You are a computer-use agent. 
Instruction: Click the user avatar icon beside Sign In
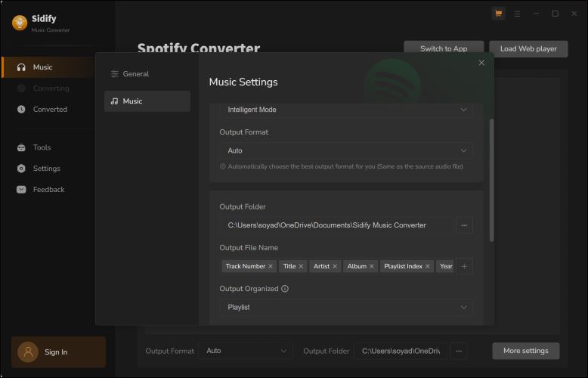[x=28, y=352]
